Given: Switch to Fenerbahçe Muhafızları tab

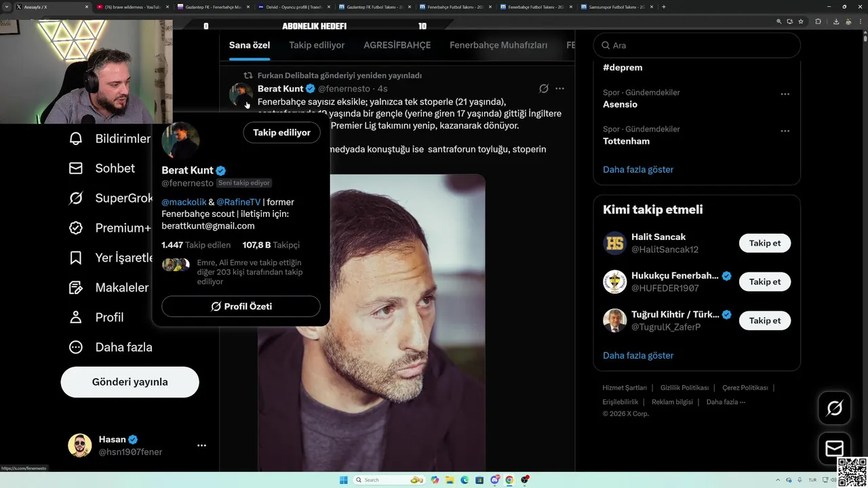Looking at the screenshot, I should pyautogui.click(x=498, y=45).
